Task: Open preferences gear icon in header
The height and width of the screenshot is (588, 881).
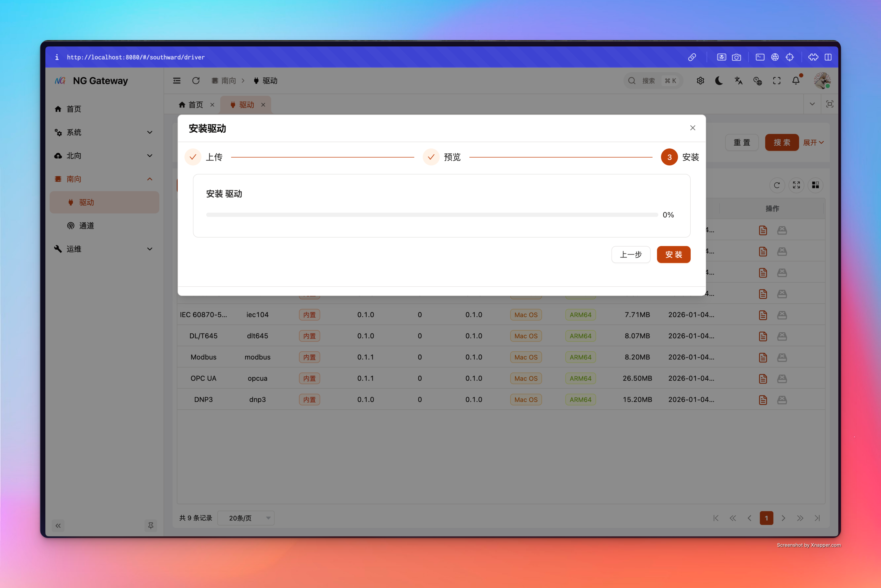Action: [700, 81]
